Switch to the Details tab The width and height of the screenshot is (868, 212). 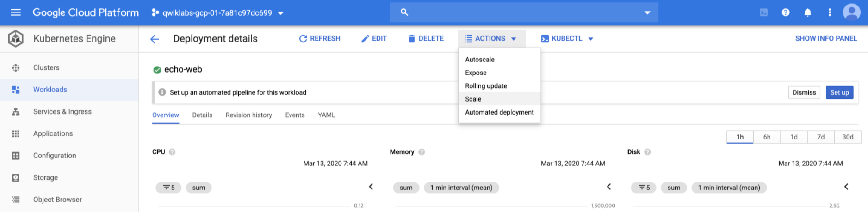(x=202, y=115)
